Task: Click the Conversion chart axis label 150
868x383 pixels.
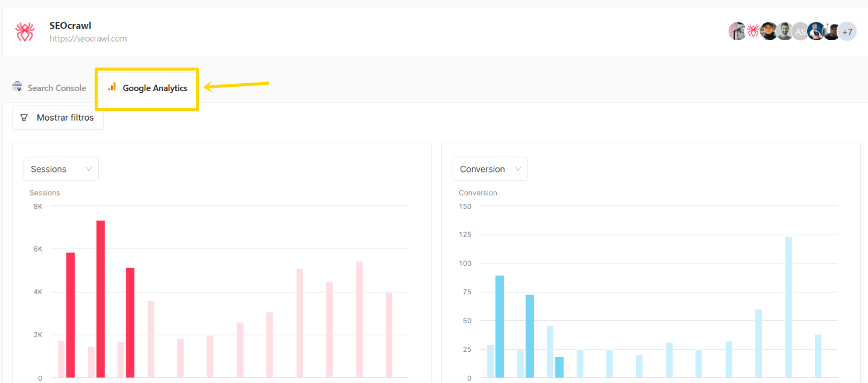Action: click(465, 206)
